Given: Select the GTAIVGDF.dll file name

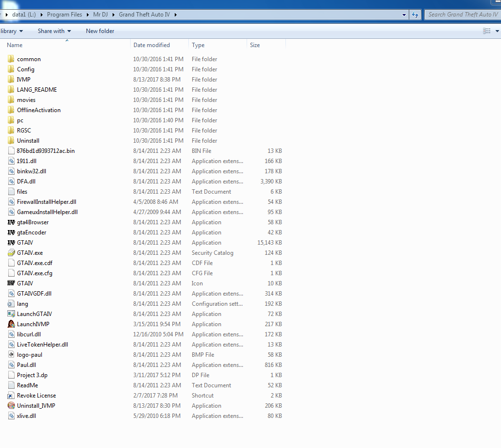Looking at the screenshot, I should [x=34, y=294].
